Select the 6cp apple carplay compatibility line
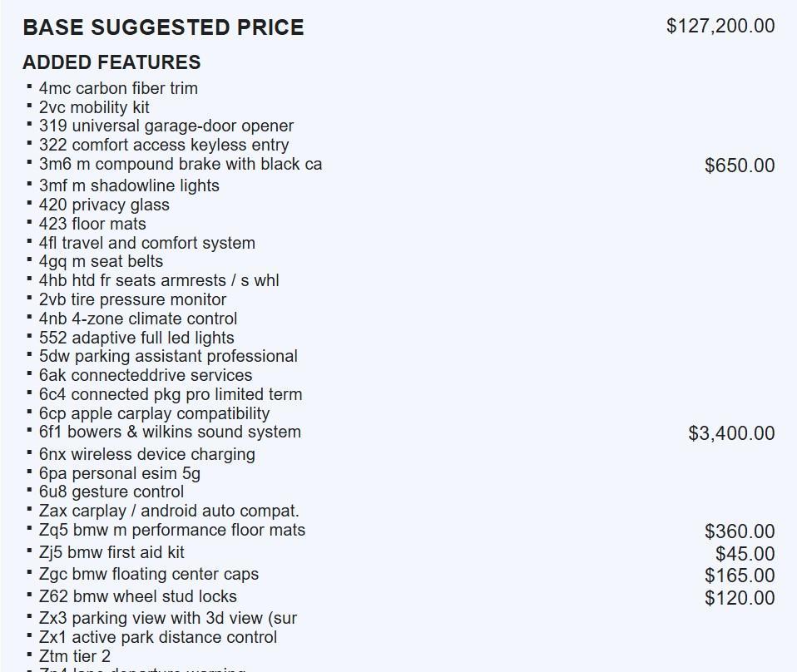This screenshot has width=797, height=672. [x=154, y=414]
